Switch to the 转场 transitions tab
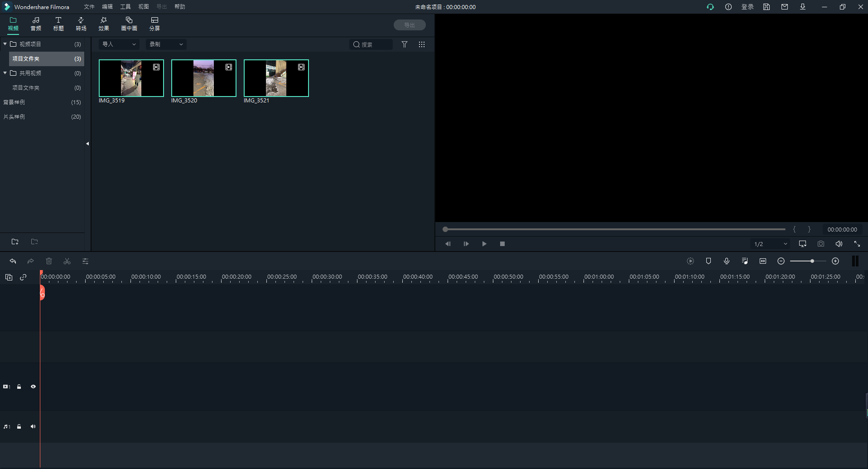The width and height of the screenshot is (868, 469). tap(81, 24)
